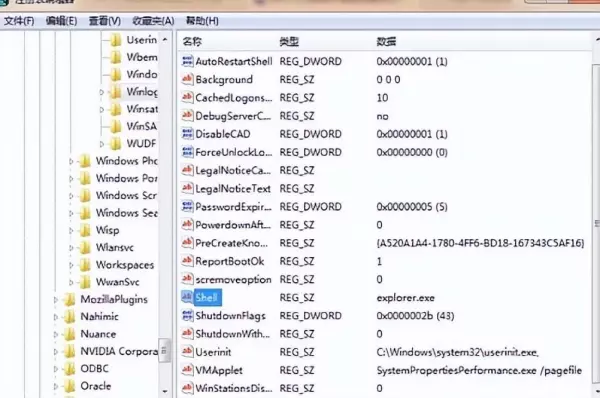Viewport: 600px width, 398px height.
Task: Open the 编辑(E) menu
Action: [61, 21]
